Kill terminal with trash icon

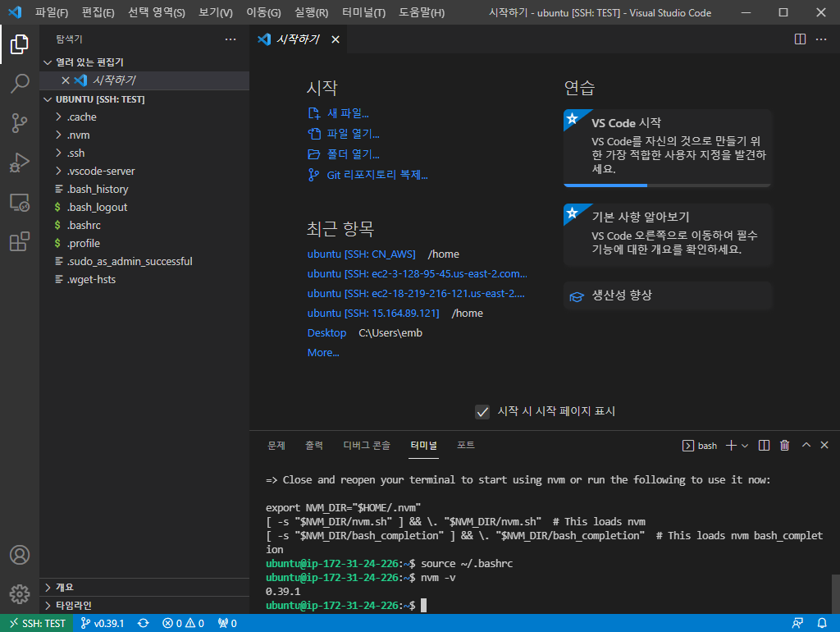pos(785,446)
